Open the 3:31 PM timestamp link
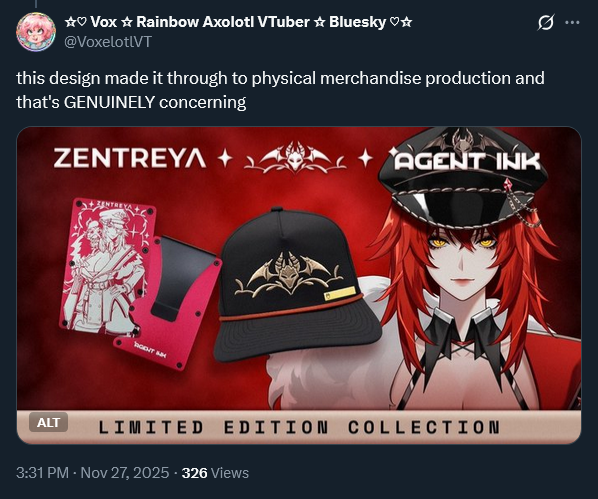The image size is (598, 499). [42, 473]
